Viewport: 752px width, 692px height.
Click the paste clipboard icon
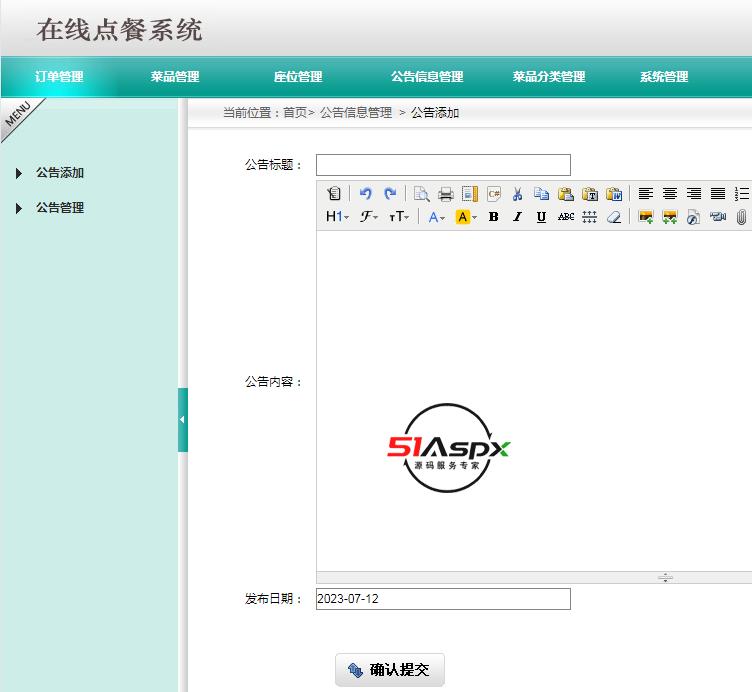[565, 194]
